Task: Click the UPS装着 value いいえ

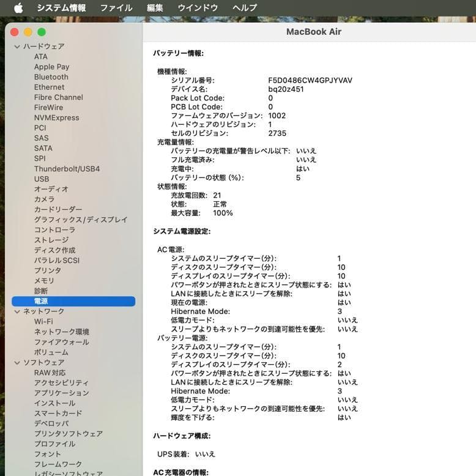Action: click(x=205, y=454)
